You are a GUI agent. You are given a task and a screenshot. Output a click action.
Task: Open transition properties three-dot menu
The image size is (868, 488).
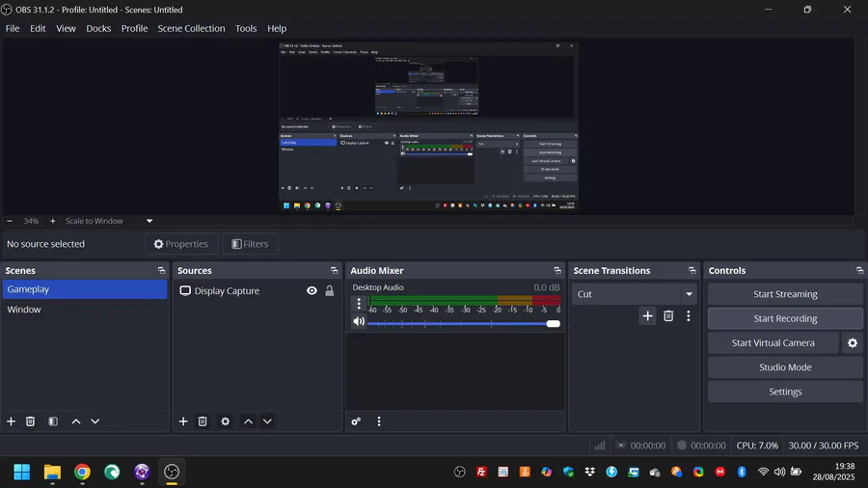coord(689,316)
